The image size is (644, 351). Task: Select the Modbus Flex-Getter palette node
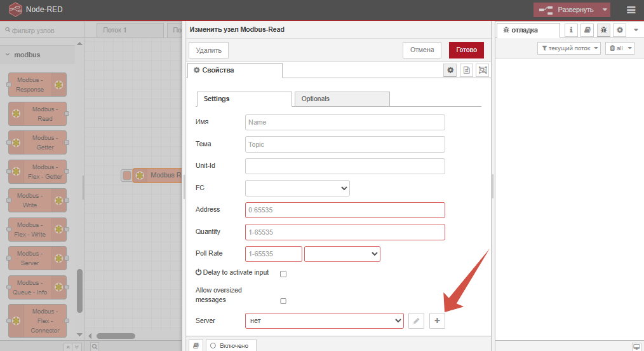37,172
